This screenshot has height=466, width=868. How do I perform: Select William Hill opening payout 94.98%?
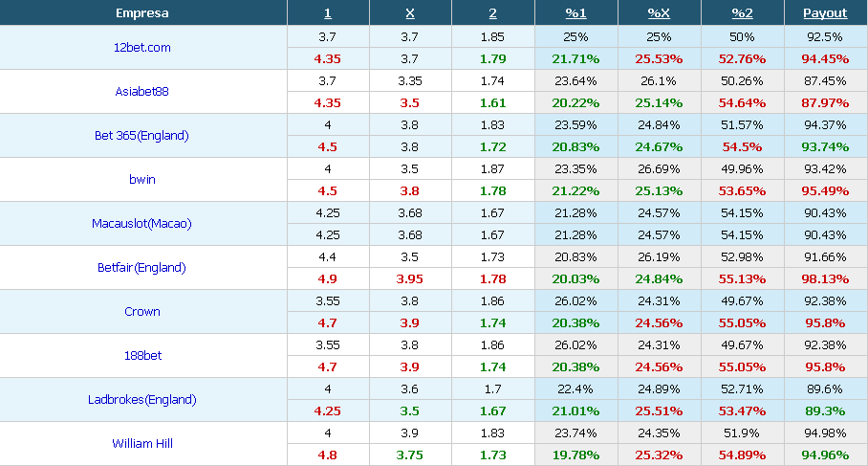click(x=825, y=433)
